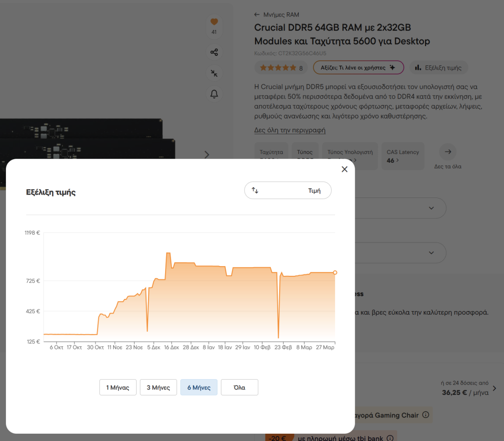
Task: Click Δες όλη την περιγραφή link
Action: [289, 130]
